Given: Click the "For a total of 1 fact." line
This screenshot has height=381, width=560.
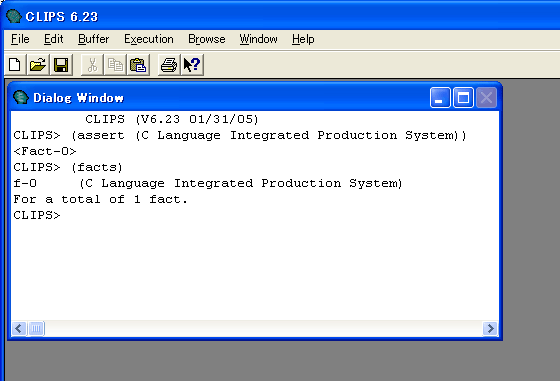Looking at the screenshot, I should click(100, 199).
